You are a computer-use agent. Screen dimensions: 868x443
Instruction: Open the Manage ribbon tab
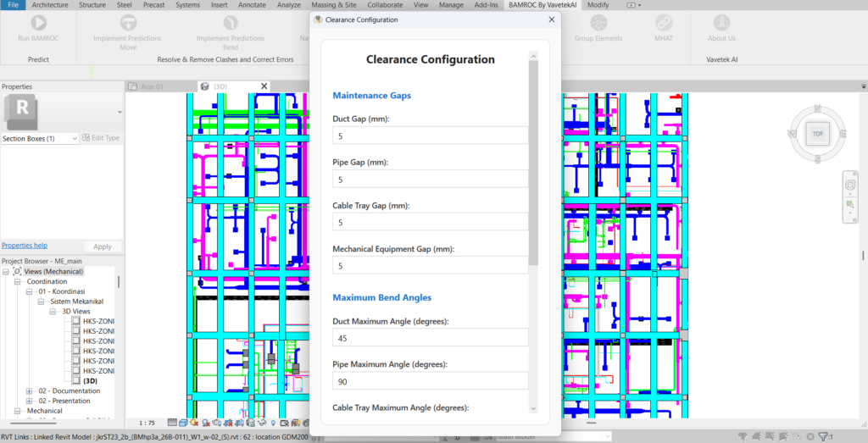pyautogui.click(x=451, y=5)
